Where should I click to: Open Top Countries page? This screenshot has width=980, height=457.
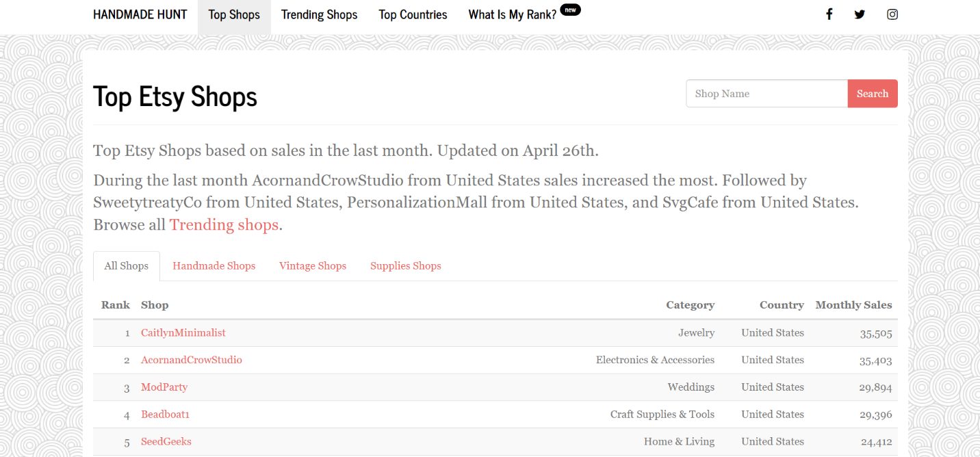(x=413, y=14)
